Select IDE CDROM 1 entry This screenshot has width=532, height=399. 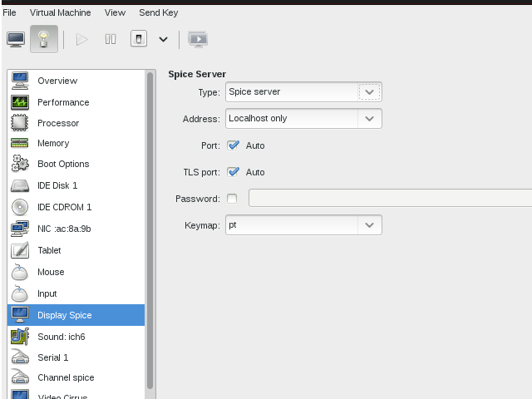[76, 207]
